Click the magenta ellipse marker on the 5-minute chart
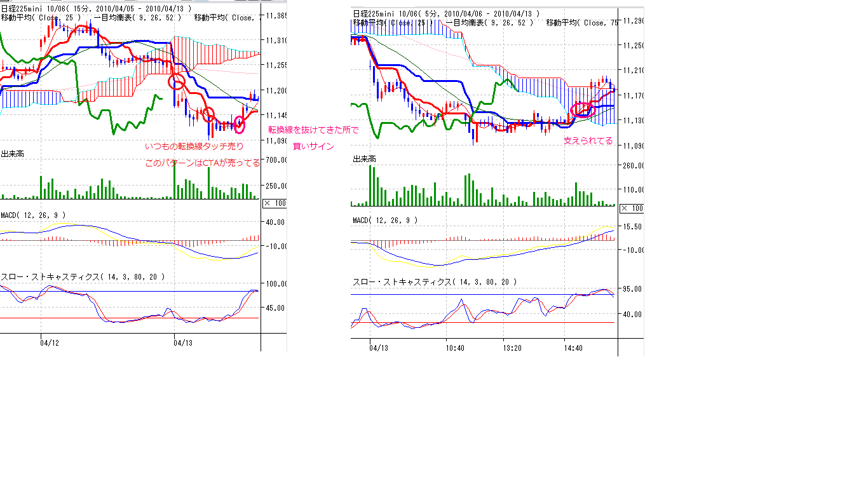The width and height of the screenshot is (868, 488). click(x=583, y=109)
